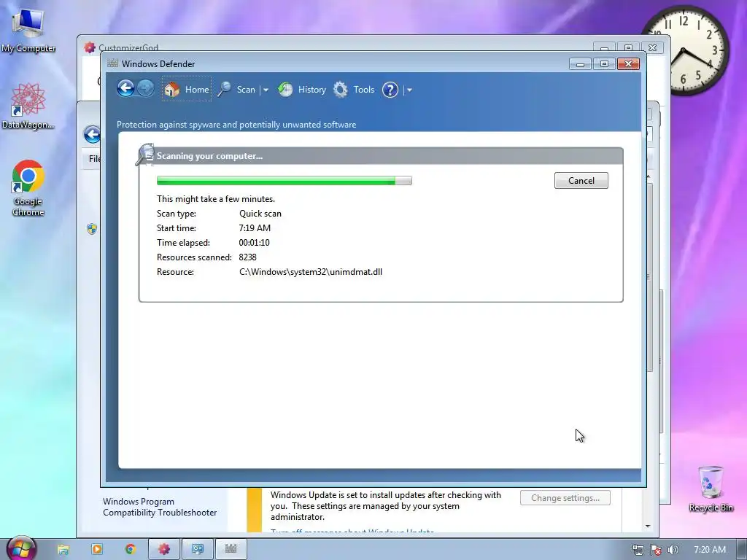747x560 pixels.
Task: Click Back arrow in the background window
Action: [92, 134]
